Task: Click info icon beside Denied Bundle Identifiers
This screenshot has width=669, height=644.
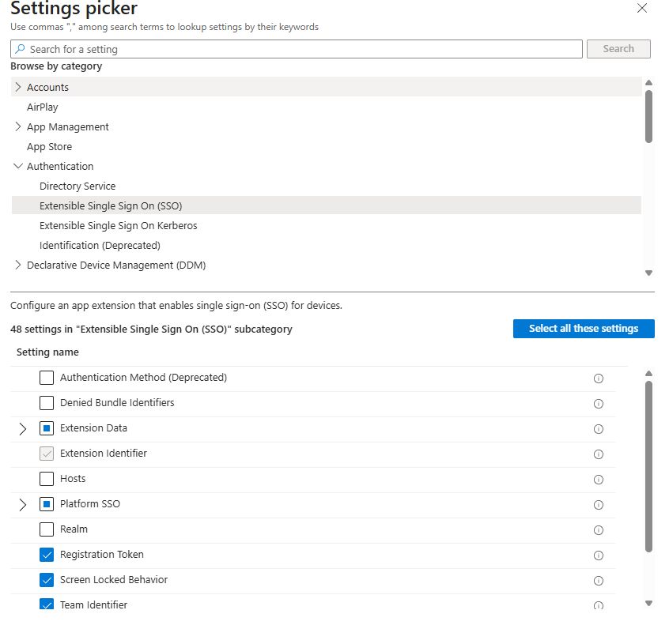Action: (598, 404)
